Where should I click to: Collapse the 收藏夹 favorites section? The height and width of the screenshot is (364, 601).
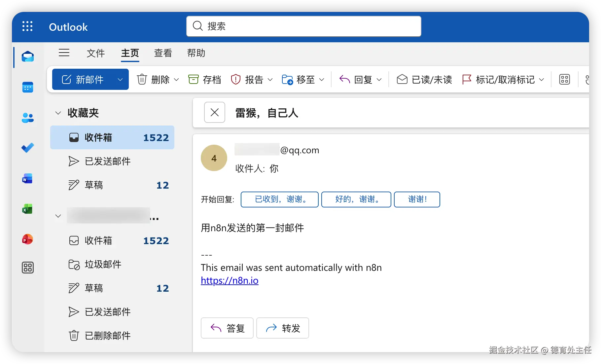(x=58, y=113)
